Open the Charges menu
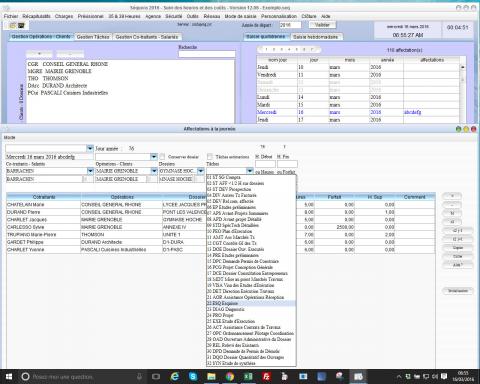Viewport: 480px width, 384px height. pyautogui.click(x=64, y=16)
